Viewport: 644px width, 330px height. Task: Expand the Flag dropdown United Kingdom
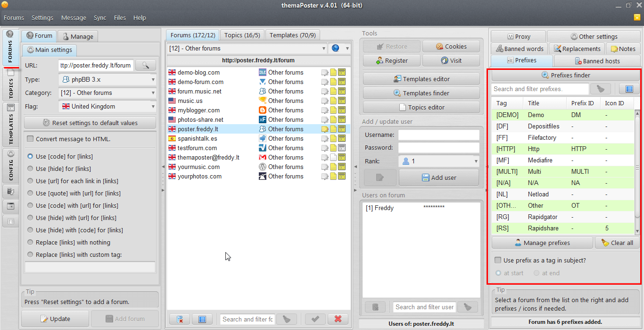[107, 106]
